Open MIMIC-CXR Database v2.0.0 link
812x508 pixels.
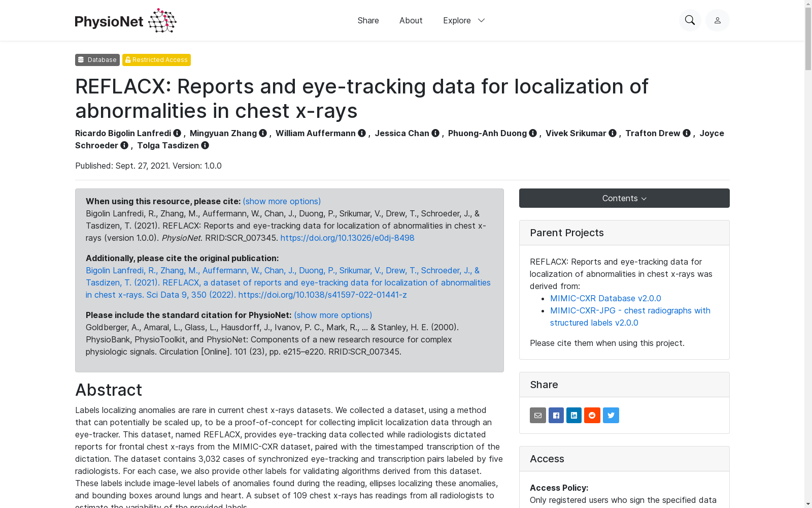pyautogui.click(x=605, y=298)
